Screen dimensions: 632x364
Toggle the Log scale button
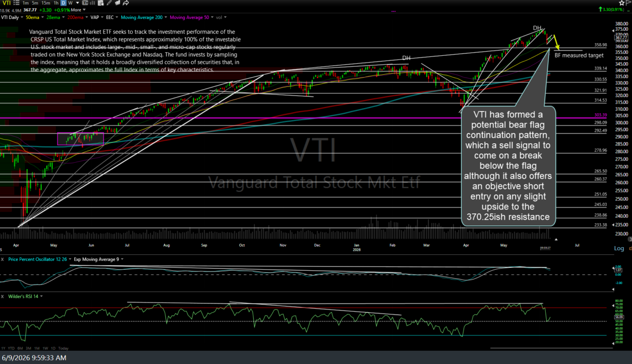(618, 248)
